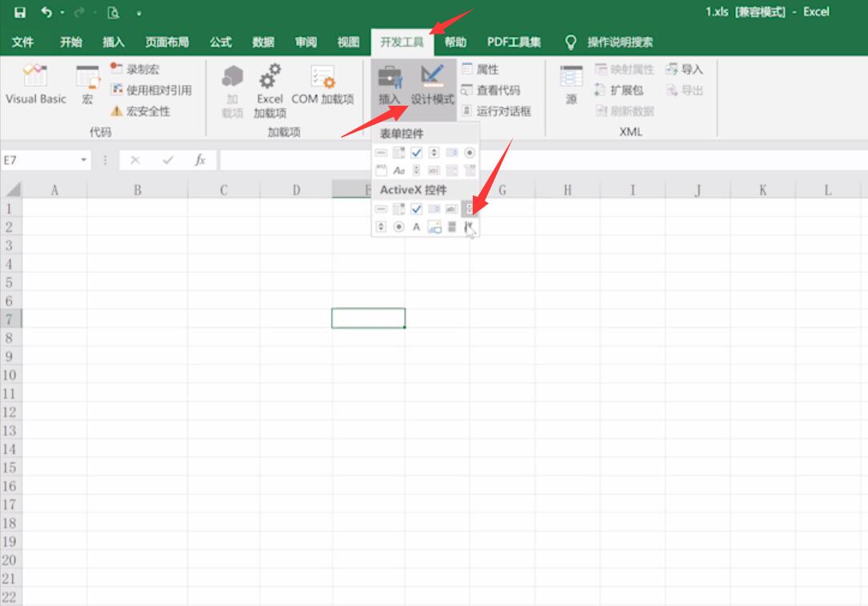Select row 10 header
The width and height of the screenshot is (868, 606).
coord(10,375)
